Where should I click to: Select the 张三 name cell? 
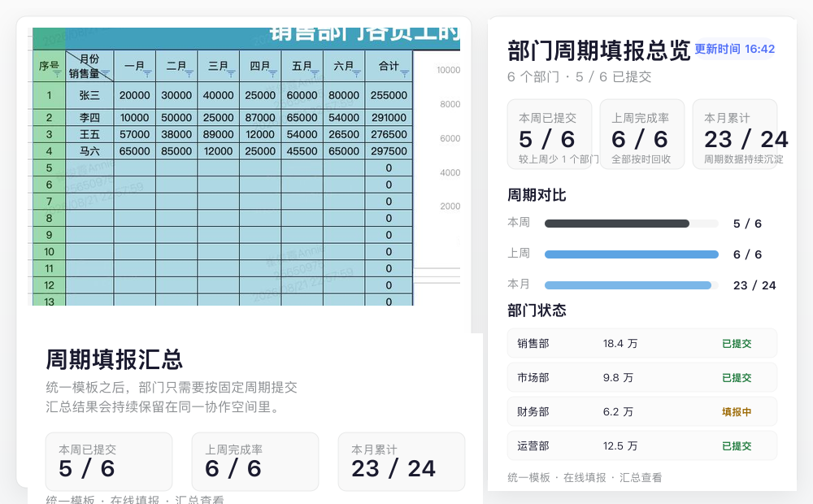[x=89, y=95]
